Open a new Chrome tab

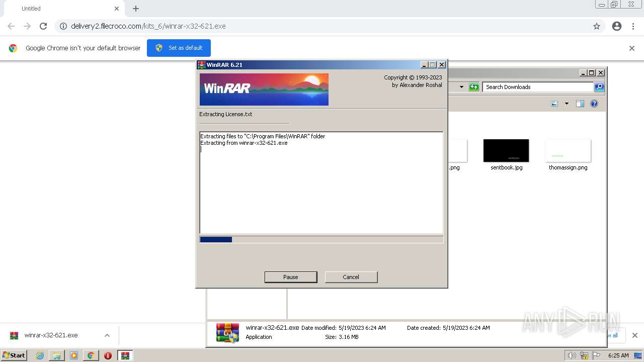point(136,9)
